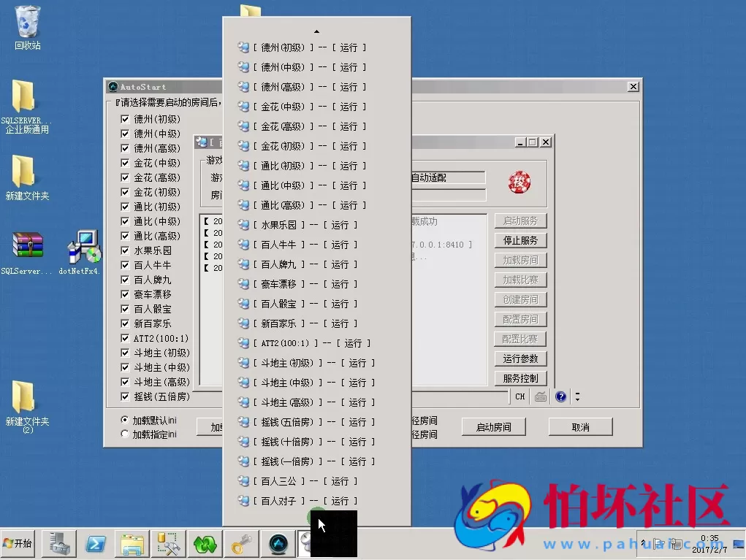Select 斗地主(高级) running window entry

308,402
